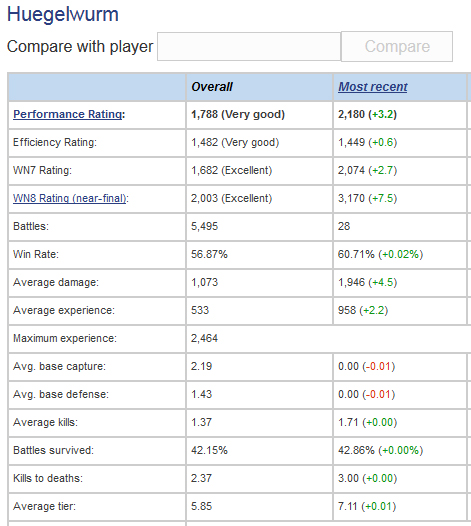Click the WN7 Rating row label

pyautogui.click(x=42, y=170)
